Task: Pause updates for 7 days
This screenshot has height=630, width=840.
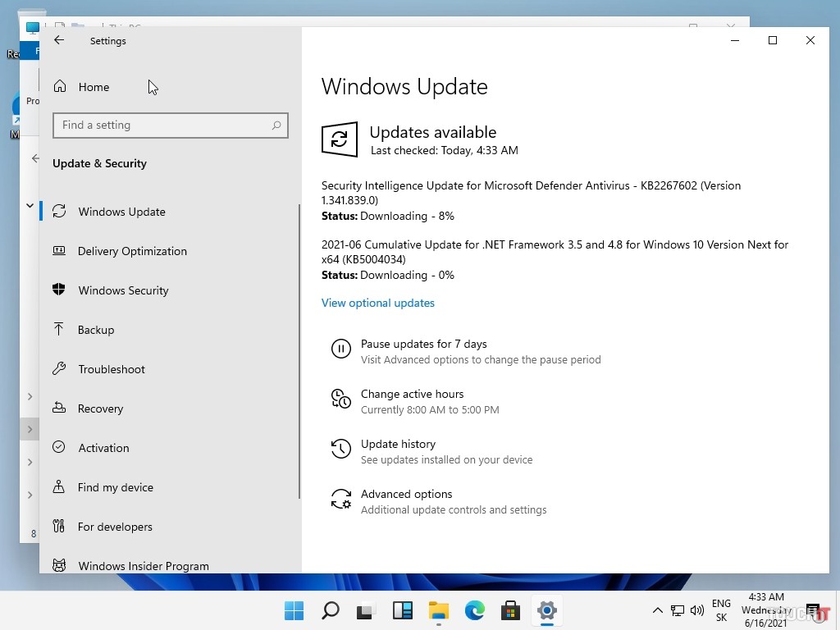Action: click(x=423, y=345)
